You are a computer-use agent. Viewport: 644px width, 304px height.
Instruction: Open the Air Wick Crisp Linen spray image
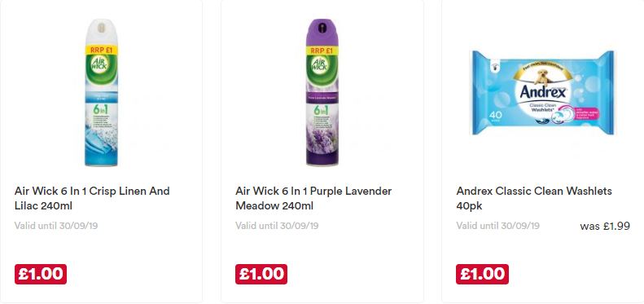point(101,93)
